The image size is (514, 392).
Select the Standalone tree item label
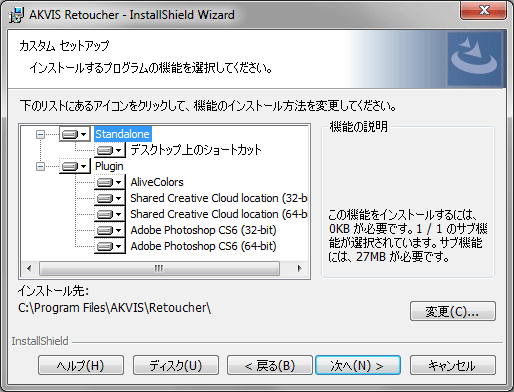pos(123,134)
